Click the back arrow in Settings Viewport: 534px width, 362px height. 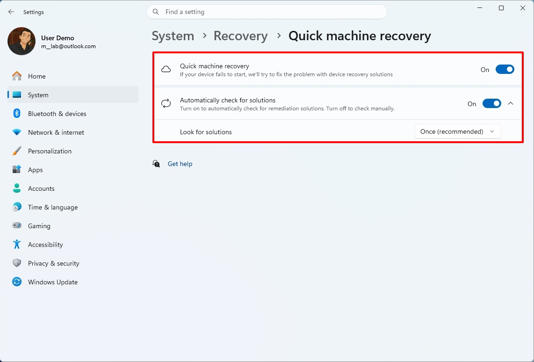pyautogui.click(x=11, y=12)
